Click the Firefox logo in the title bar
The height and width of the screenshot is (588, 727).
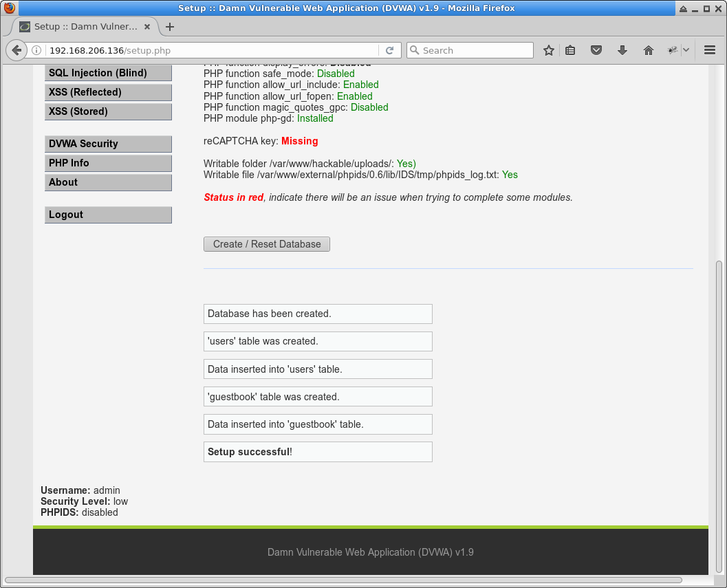point(9,8)
